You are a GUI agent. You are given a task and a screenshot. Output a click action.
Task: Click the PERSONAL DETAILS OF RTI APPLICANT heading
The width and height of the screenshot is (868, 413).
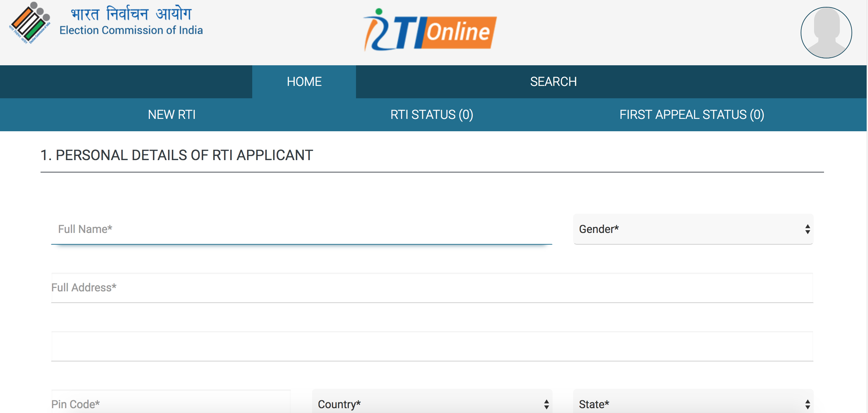[x=176, y=155]
